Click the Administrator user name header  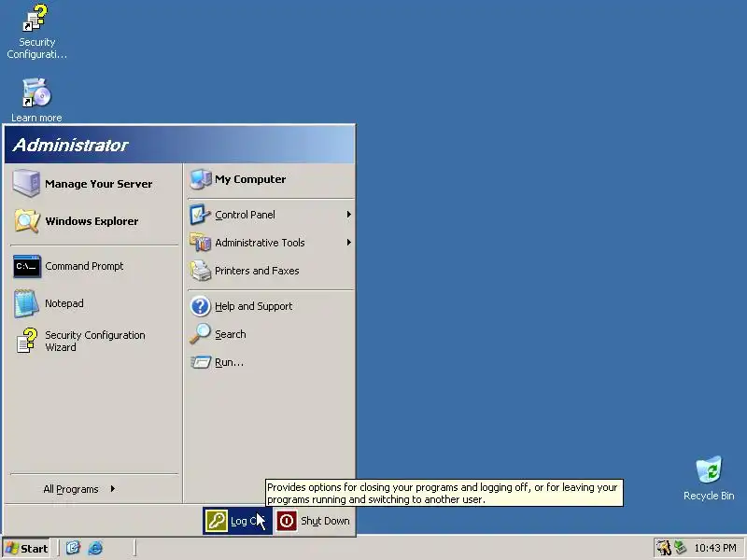pyautogui.click(x=71, y=145)
